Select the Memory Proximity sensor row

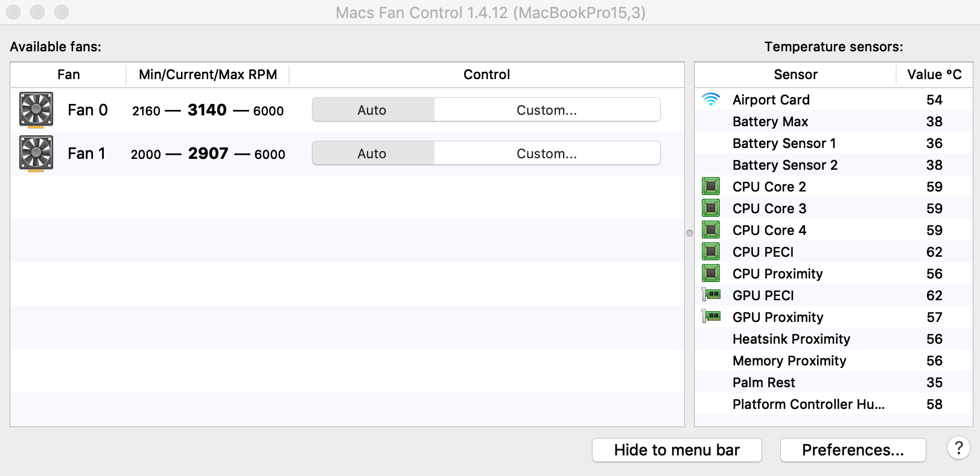tap(833, 361)
